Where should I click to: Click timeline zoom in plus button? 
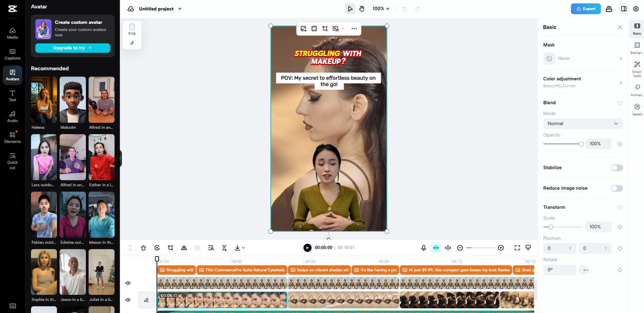501,248
